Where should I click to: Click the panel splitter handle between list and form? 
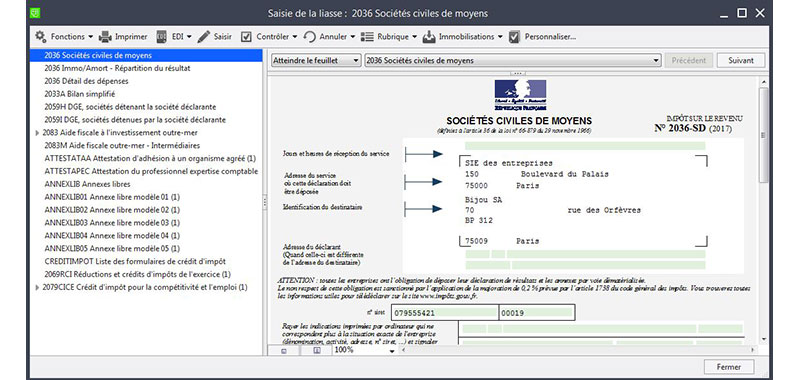265,202
